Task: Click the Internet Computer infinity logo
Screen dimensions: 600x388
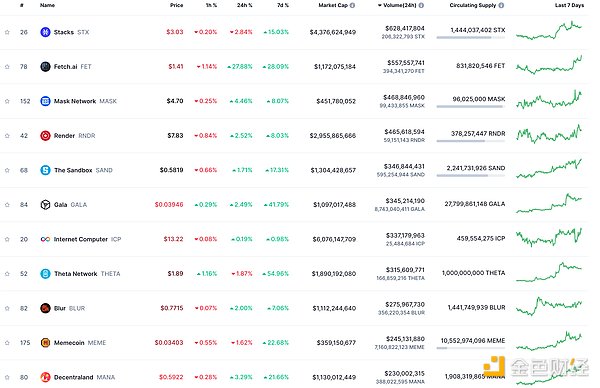Action: [45, 239]
